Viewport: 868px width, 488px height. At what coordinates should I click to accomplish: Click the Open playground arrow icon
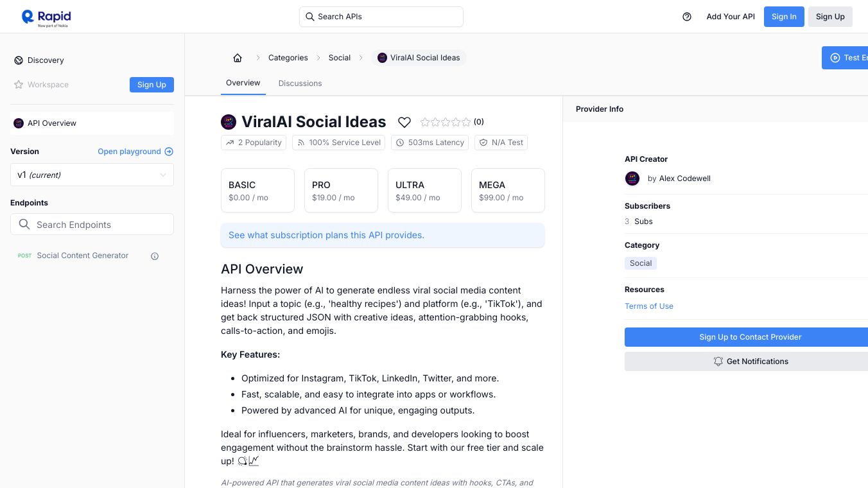click(x=169, y=152)
